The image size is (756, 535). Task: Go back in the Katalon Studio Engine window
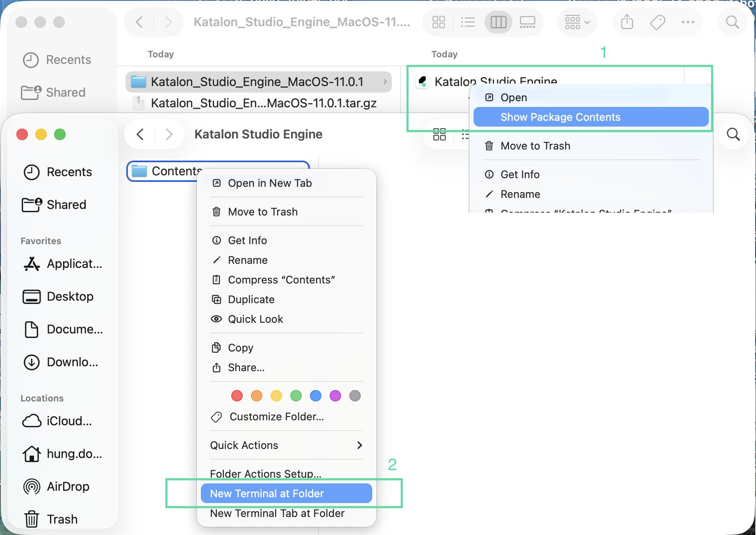(x=140, y=134)
